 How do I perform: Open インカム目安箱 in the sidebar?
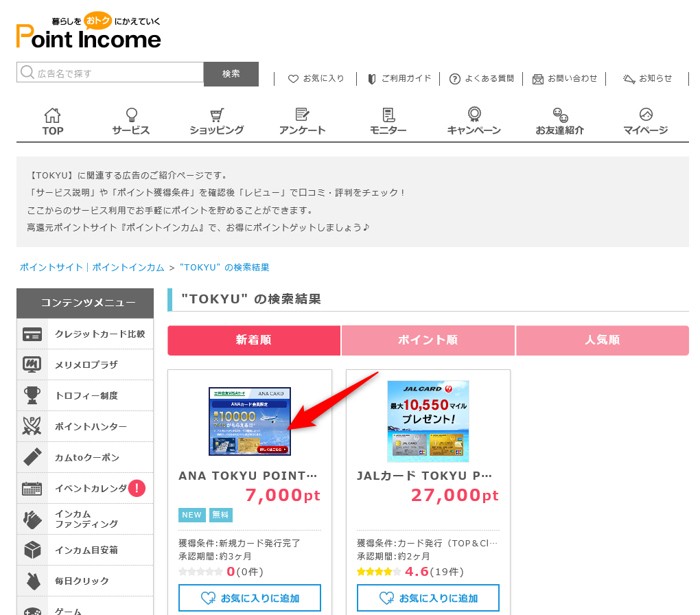pyautogui.click(x=85, y=550)
